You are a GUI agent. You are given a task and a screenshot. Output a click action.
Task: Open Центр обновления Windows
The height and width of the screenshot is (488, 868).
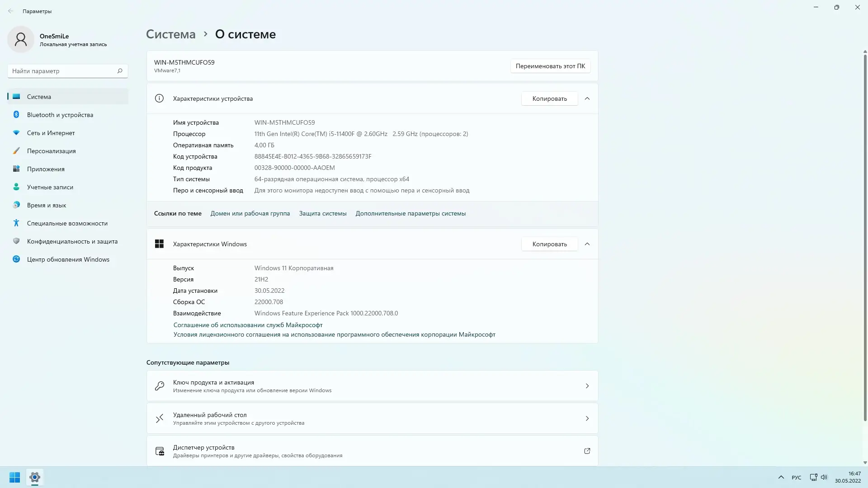click(68, 259)
